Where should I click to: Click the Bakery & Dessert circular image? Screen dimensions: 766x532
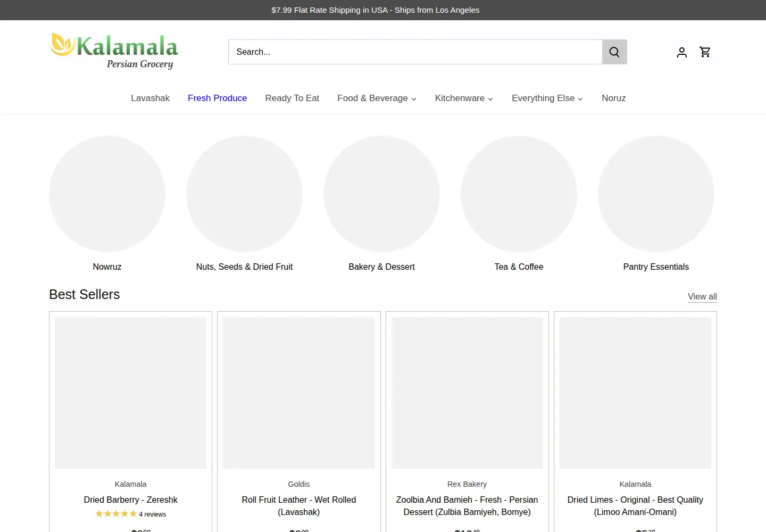point(381,194)
